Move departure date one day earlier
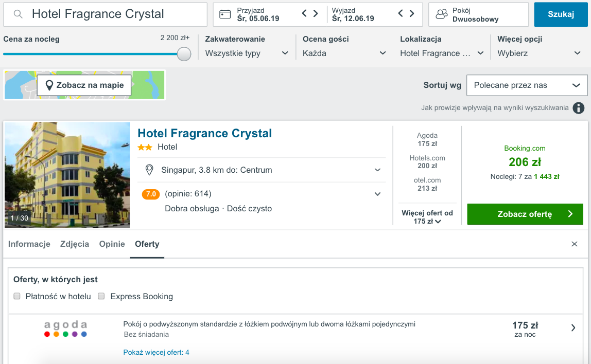 pyautogui.click(x=401, y=14)
